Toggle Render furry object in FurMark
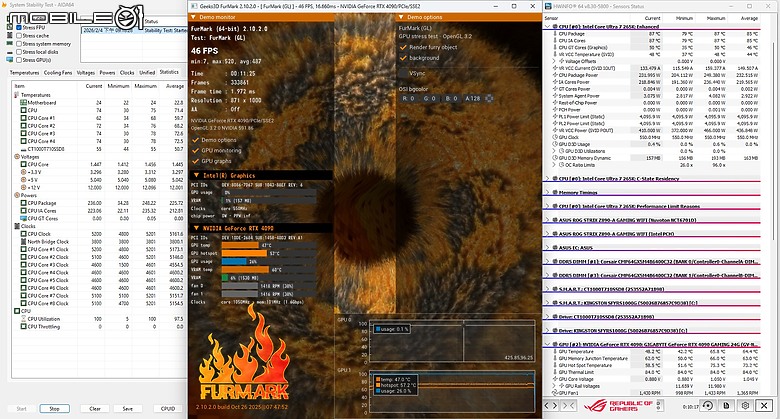 [x=403, y=47]
